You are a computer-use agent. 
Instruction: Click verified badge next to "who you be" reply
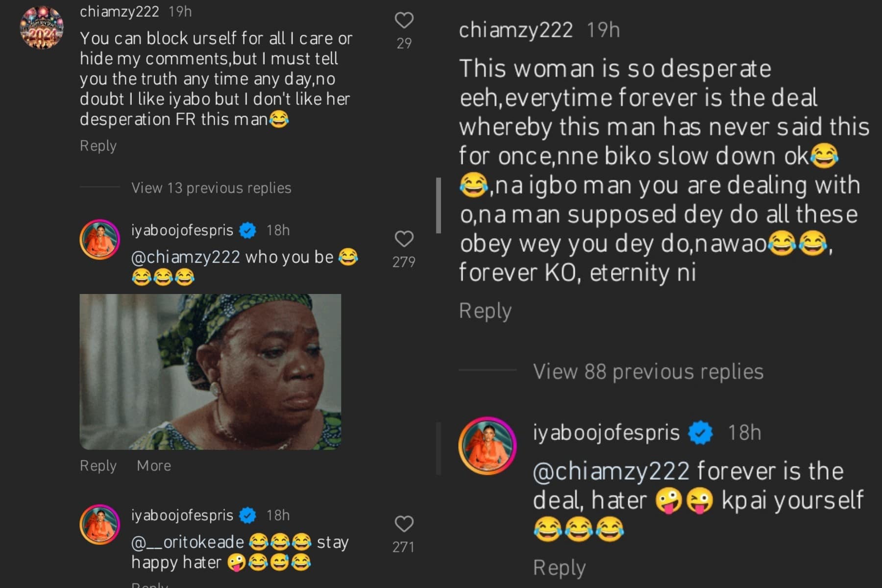[248, 230]
